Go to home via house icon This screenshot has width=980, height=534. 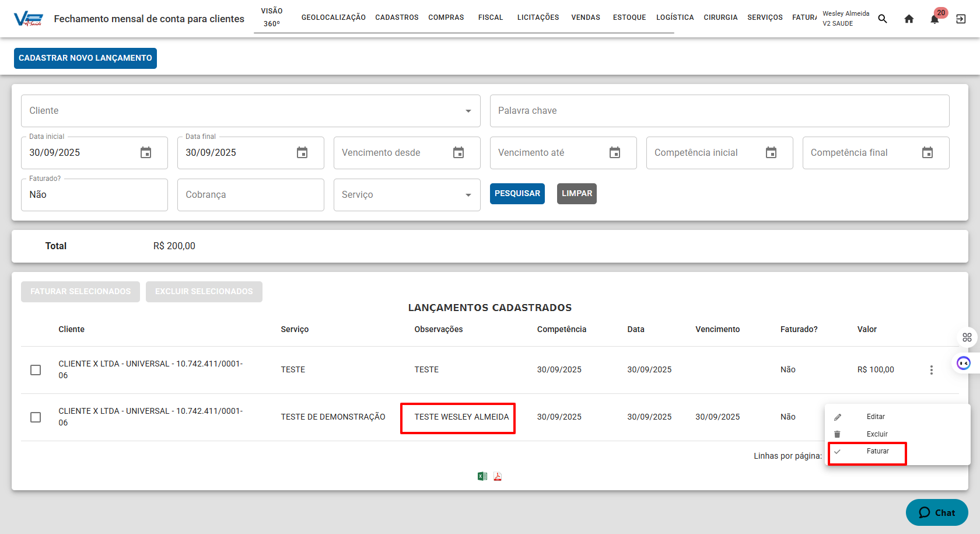pos(909,19)
